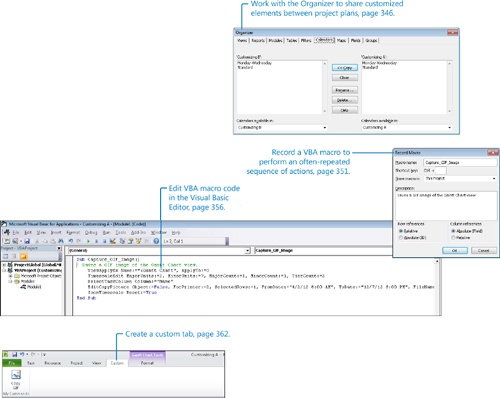This screenshot has width=500, height=398.
Task: Select Monday-Wednesday in right Organizer list
Action: click(x=379, y=63)
